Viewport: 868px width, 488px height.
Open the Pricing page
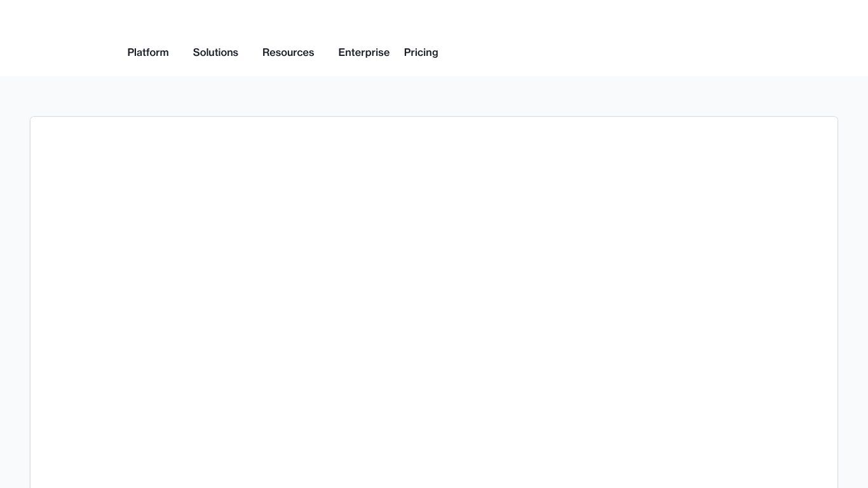point(421,52)
